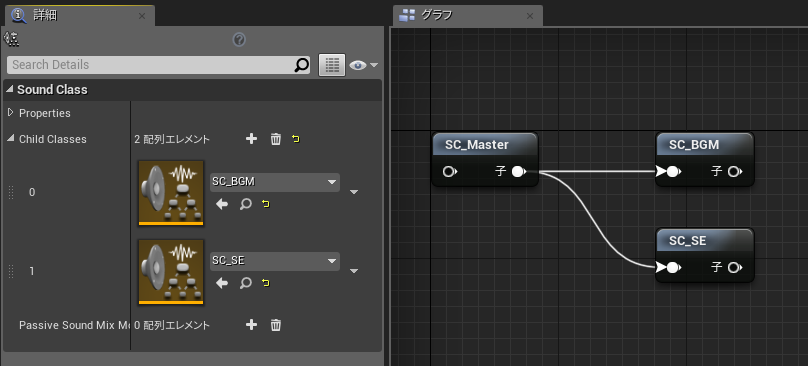The image size is (808, 366).
Task: Reset Child Classes array to default
Action: pos(296,139)
